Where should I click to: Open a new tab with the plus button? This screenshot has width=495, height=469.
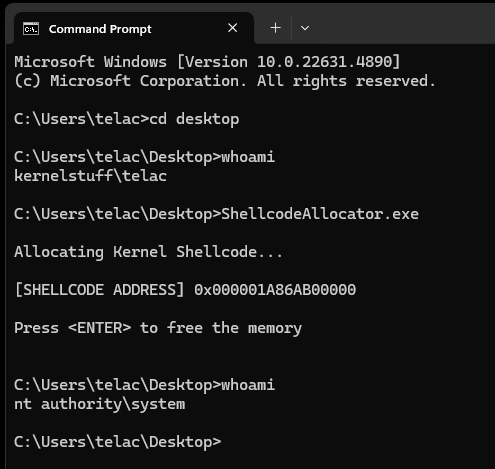(x=275, y=28)
